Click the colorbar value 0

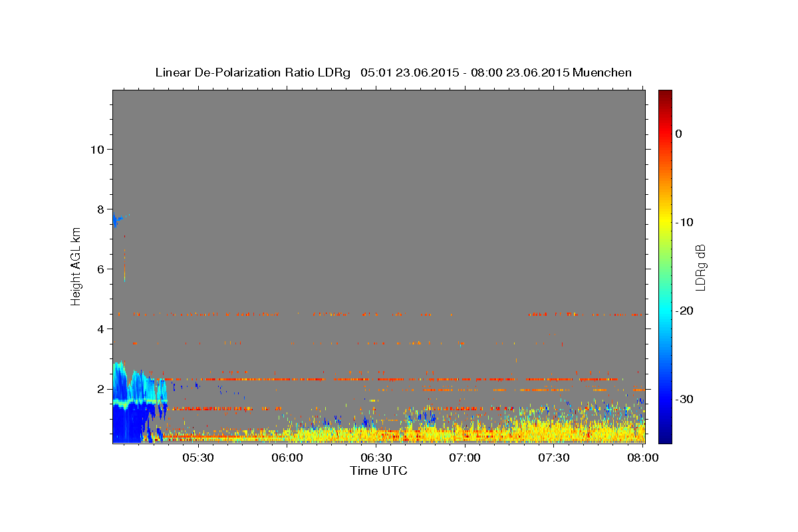point(678,134)
